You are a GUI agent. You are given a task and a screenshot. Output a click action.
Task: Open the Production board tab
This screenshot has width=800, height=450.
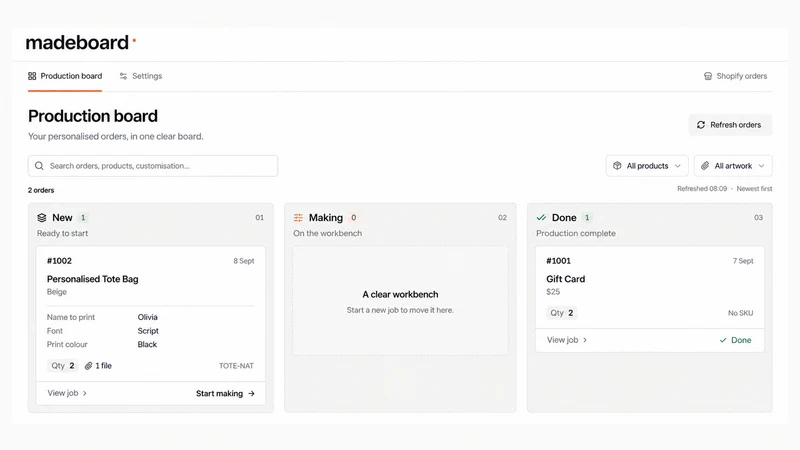tap(65, 76)
